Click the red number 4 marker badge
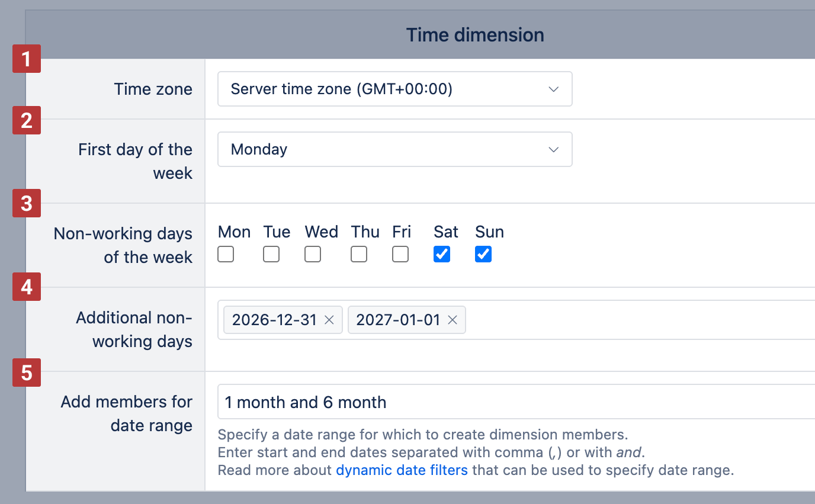The image size is (815, 504). click(x=27, y=287)
